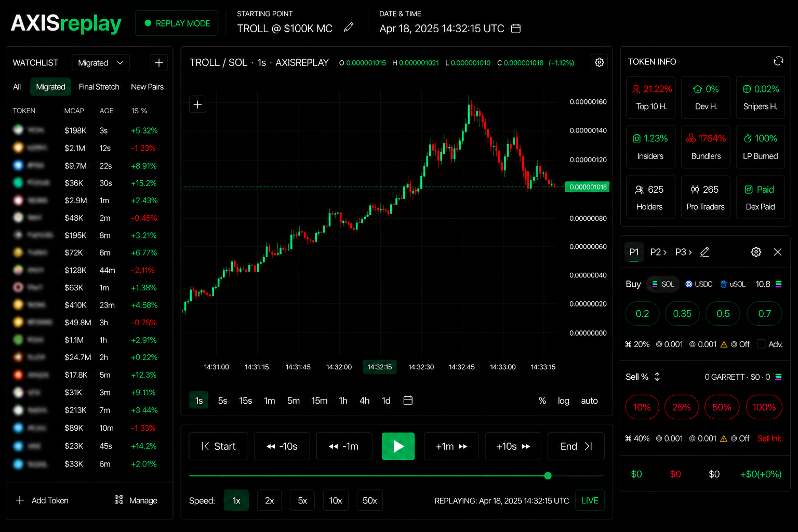Viewport: 798px width, 532px height.
Task: Click the 14:32:15 timeline marker
Action: click(x=380, y=367)
